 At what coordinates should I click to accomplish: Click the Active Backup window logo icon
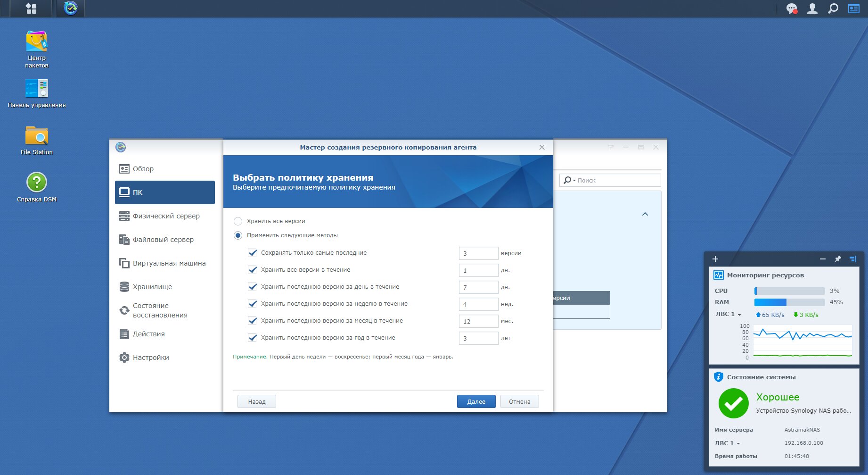[x=121, y=147]
